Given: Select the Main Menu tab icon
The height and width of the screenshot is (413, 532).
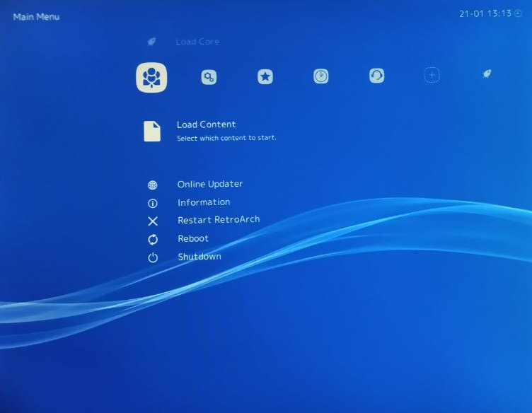Looking at the screenshot, I should point(151,77).
